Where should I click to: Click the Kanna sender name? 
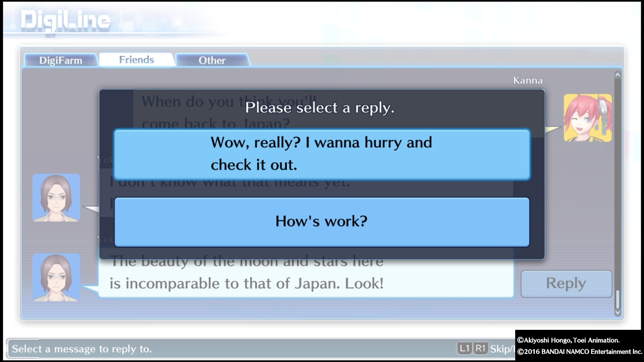tap(528, 80)
